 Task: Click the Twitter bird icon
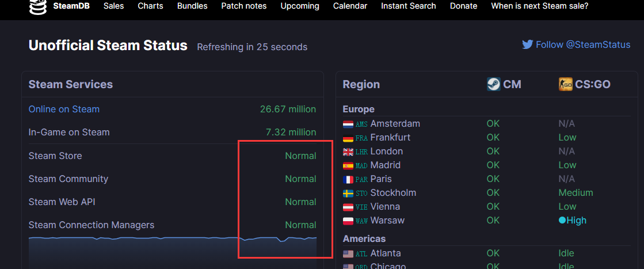click(527, 44)
